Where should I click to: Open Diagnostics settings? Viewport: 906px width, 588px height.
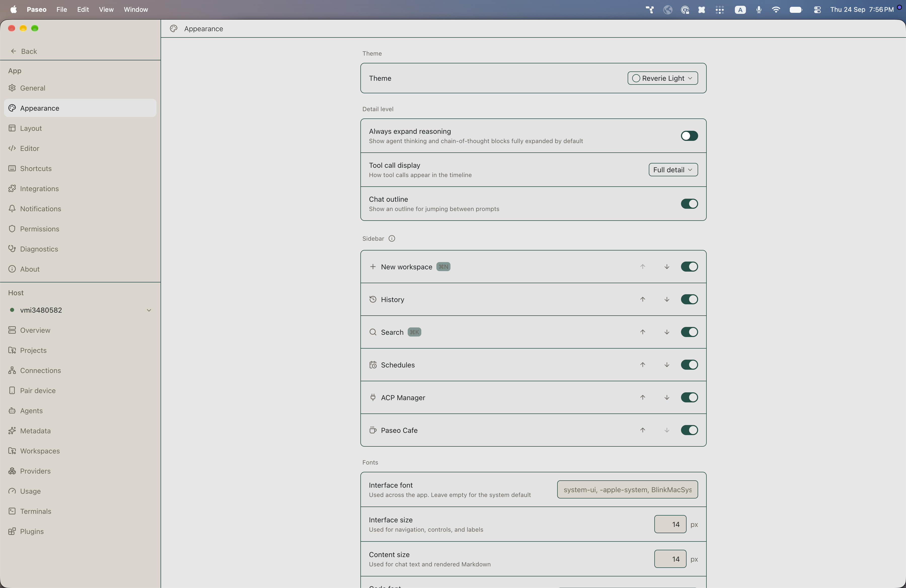[x=80, y=249]
